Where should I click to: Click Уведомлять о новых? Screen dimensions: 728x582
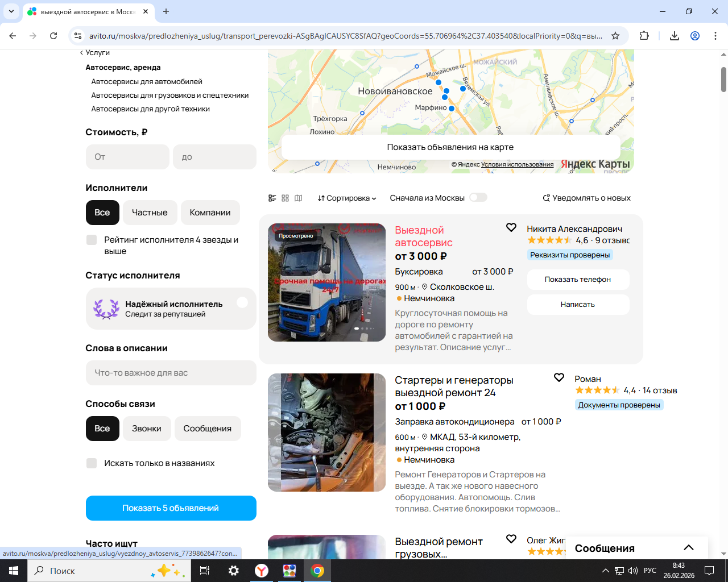[586, 198]
